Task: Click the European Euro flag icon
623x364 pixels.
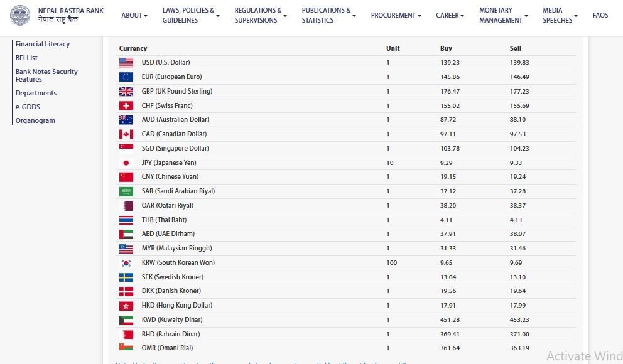Action: (x=126, y=77)
